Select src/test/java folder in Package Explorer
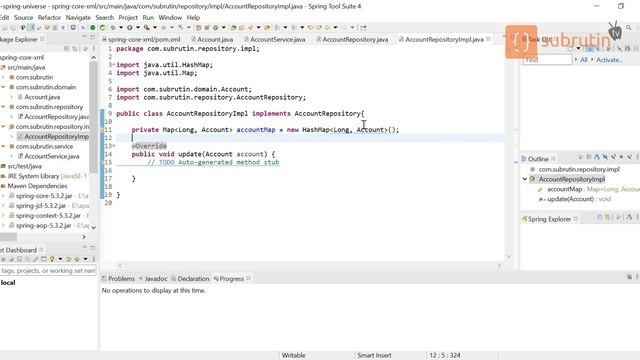 [x=24, y=166]
